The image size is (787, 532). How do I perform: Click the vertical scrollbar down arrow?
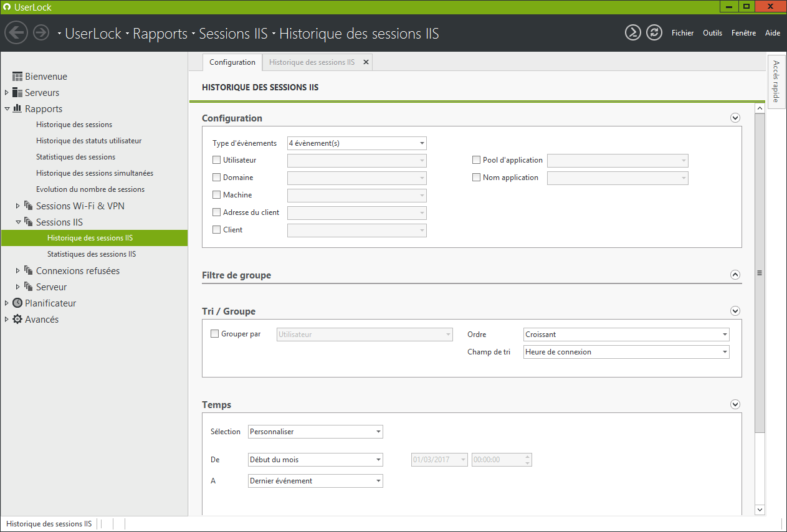coord(760,510)
